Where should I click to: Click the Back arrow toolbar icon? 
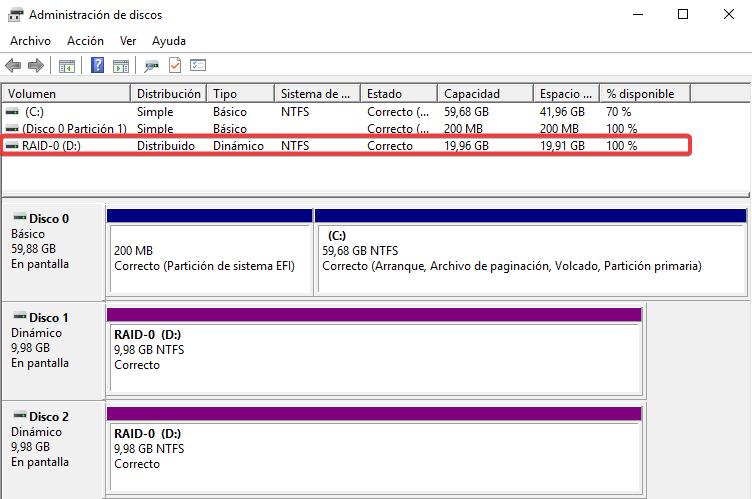pyautogui.click(x=13, y=66)
